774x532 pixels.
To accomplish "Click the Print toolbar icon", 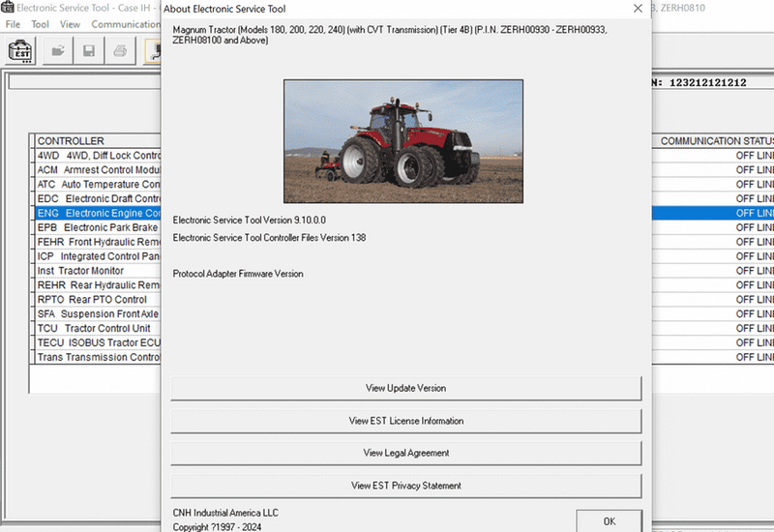I will click(x=120, y=50).
